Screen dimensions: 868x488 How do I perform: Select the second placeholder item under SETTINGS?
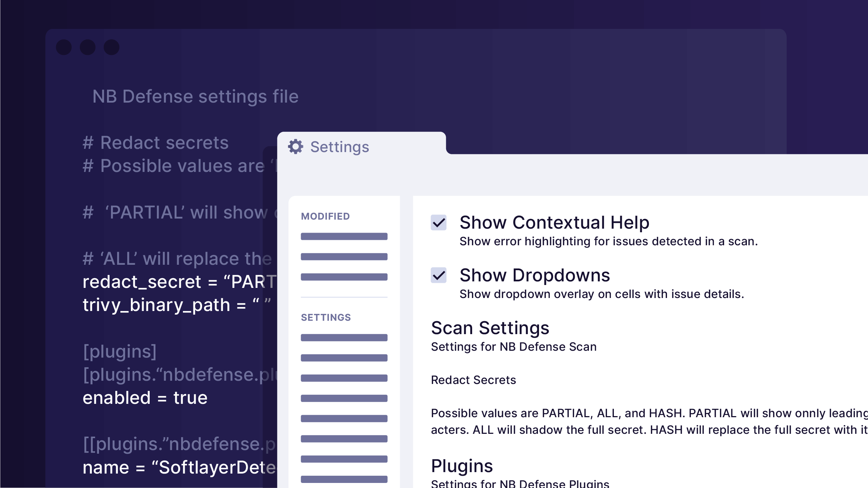click(x=343, y=358)
